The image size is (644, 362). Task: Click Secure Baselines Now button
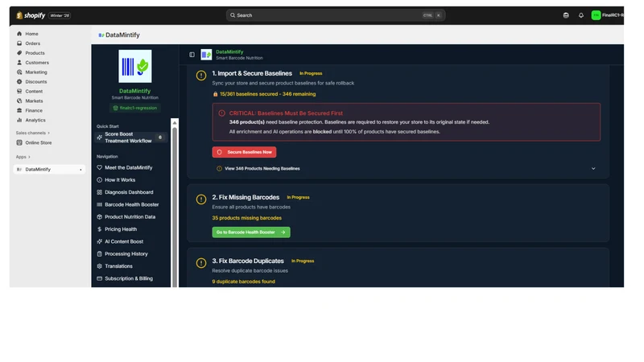tap(244, 152)
